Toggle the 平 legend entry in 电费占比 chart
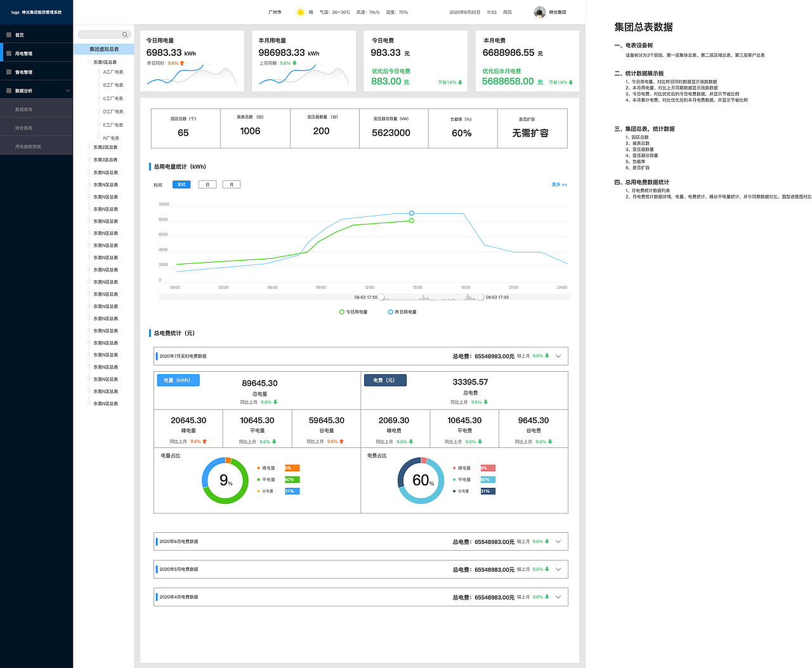 click(462, 480)
